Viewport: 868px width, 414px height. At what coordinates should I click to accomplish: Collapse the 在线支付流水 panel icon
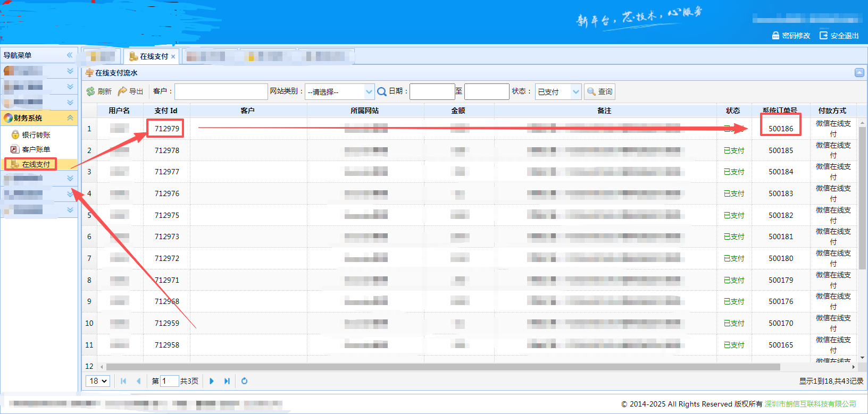pos(859,73)
